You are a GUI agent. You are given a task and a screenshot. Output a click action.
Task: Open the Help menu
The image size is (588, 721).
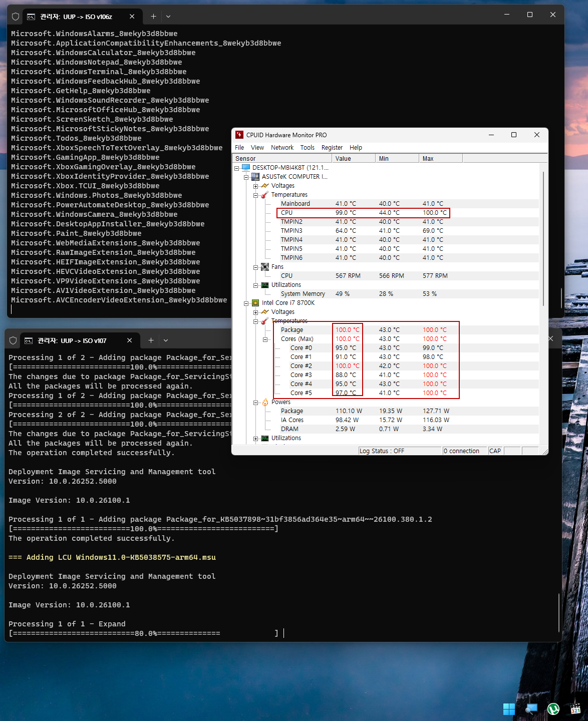(356, 147)
